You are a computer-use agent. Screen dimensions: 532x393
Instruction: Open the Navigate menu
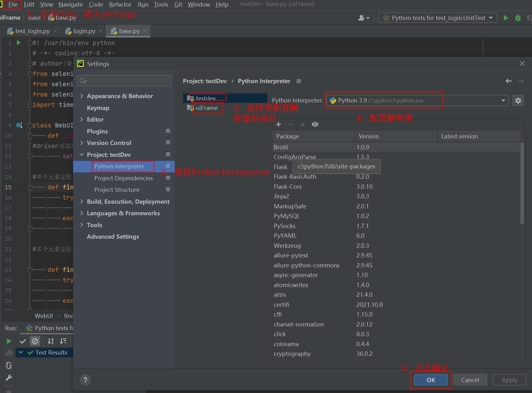71,4
